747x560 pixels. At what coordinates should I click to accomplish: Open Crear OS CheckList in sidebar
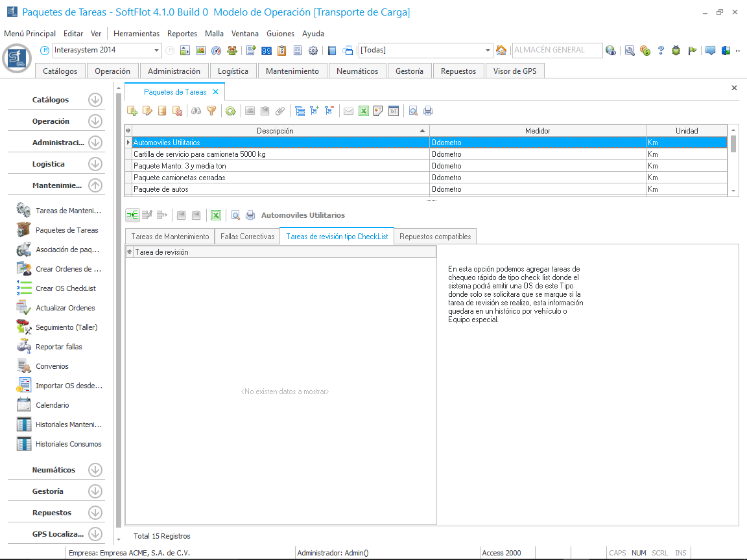pos(65,288)
